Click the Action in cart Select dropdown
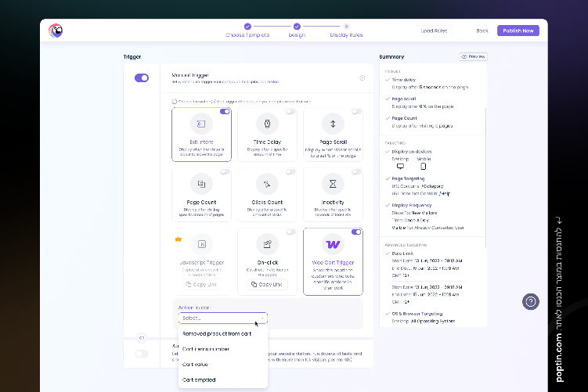Screen dimensions: 588x392 (x=222, y=318)
